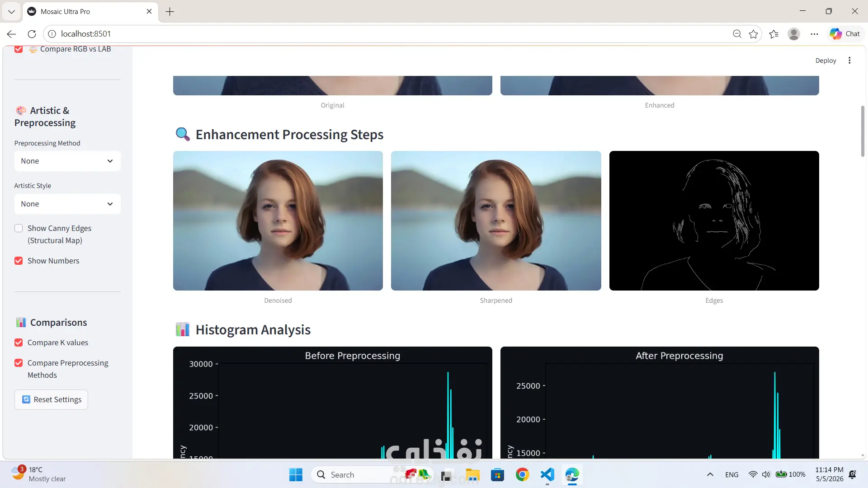Open the zoom magnifier in address bar

tap(737, 34)
